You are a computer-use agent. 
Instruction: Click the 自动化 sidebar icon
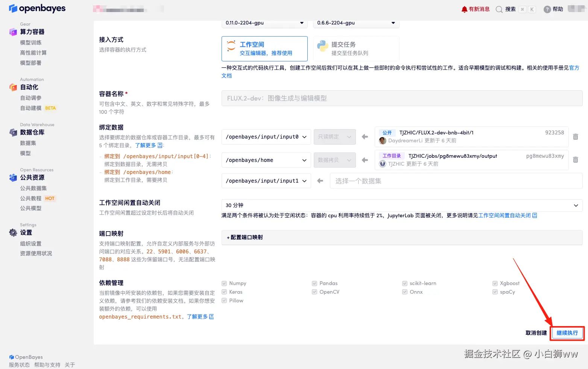coord(13,87)
